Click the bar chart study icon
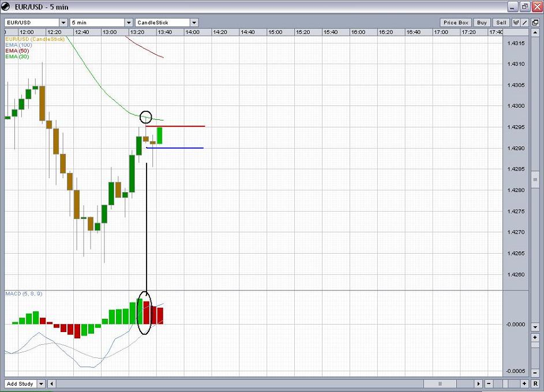This screenshot has width=544, height=392. [x=516, y=22]
